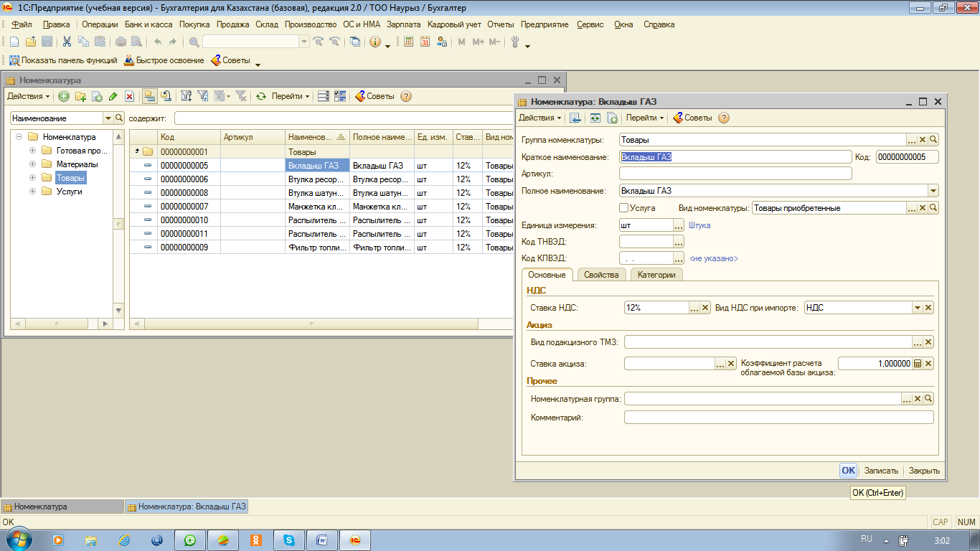Click the Cut scissors icon
980x551 pixels.
pyautogui.click(x=67, y=42)
